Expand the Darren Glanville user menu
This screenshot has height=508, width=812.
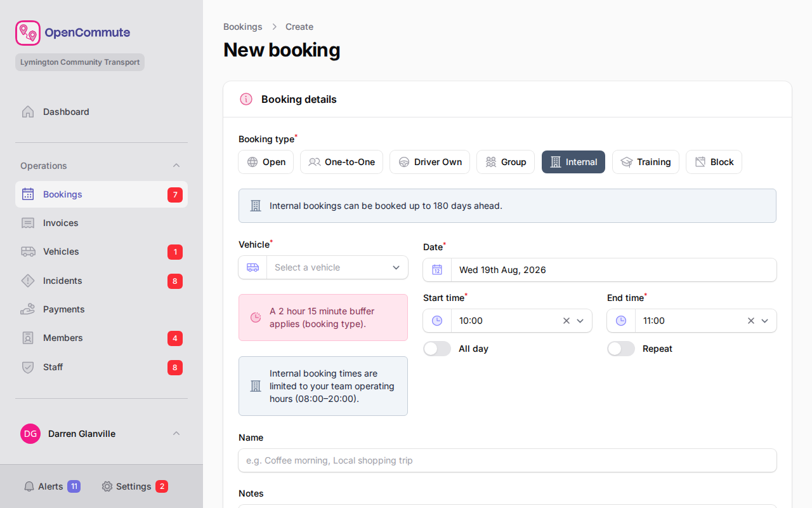coord(176,434)
